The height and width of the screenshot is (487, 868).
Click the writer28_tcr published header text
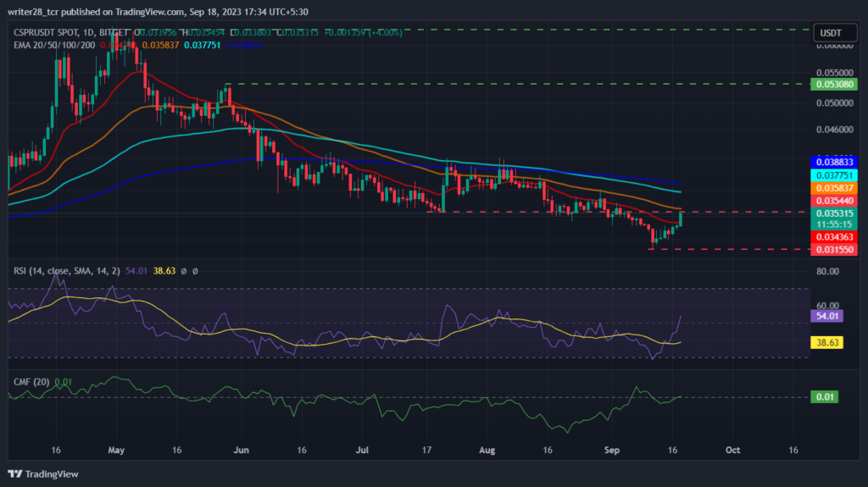[x=158, y=12]
